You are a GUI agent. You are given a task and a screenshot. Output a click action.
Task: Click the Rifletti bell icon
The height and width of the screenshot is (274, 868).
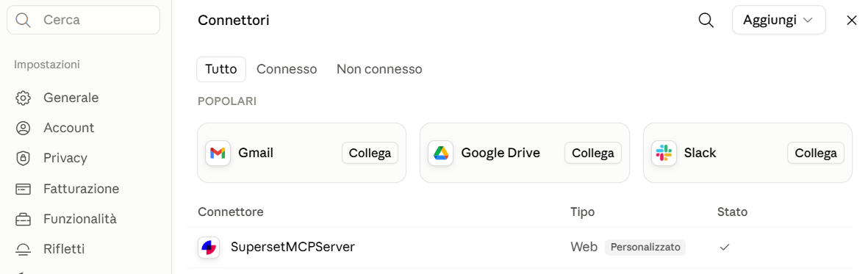23,250
